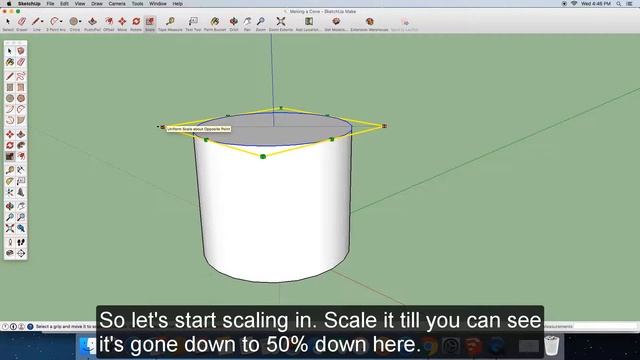
Task: Open the Extension Warehouse from the top toolbar
Action: [369, 23]
